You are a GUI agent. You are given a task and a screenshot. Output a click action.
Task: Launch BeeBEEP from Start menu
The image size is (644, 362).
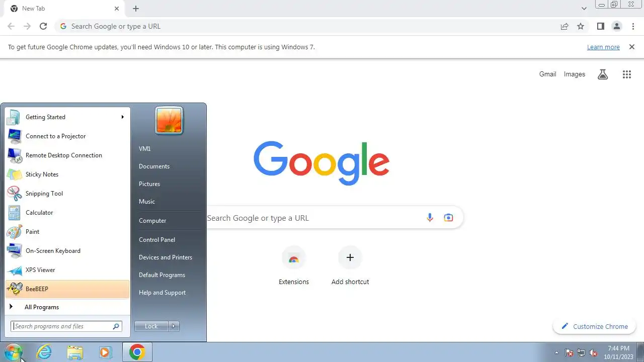tap(67, 289)
